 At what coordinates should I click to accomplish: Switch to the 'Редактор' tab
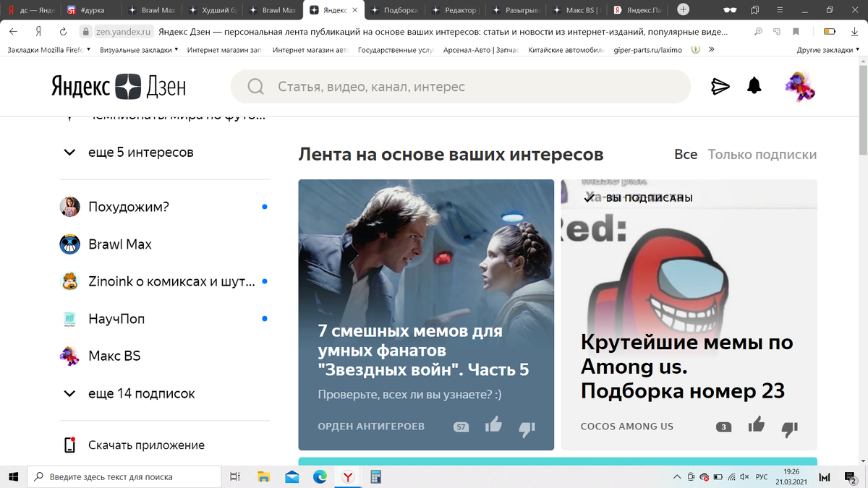(x=454, y=10)
